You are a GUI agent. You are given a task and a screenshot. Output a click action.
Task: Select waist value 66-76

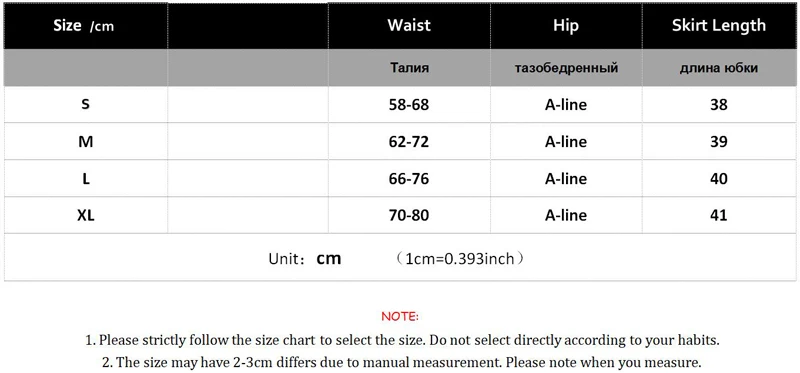(x=409, y=179)
